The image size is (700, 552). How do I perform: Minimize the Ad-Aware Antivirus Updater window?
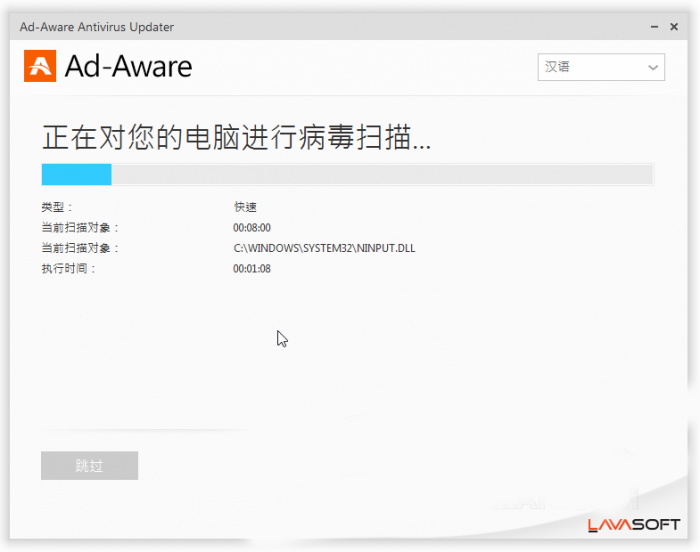coord(650,27)
